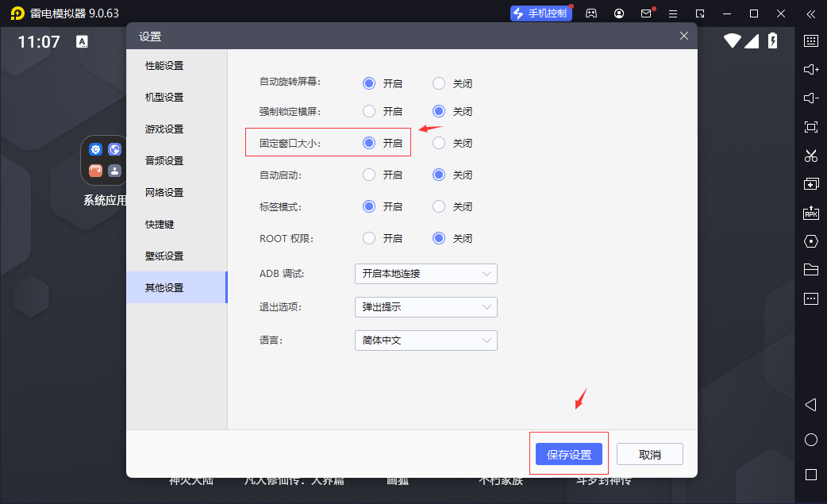Open the shared folder icon on sidebar
The image size is (827, 504).
tap(811, 269)
